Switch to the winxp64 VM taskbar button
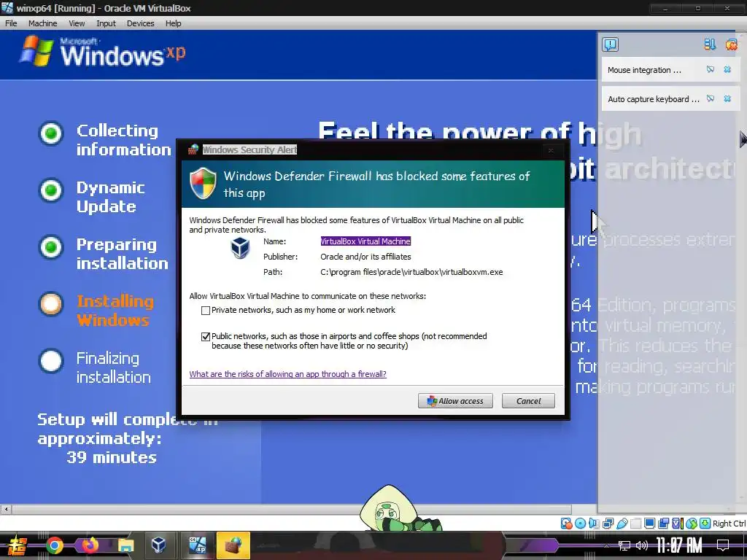 coord(197,545)
